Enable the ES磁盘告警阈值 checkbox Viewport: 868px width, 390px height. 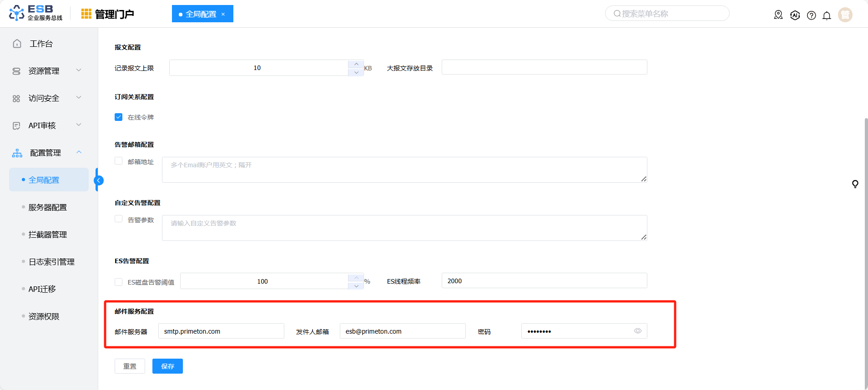click(x=119, y=282)
